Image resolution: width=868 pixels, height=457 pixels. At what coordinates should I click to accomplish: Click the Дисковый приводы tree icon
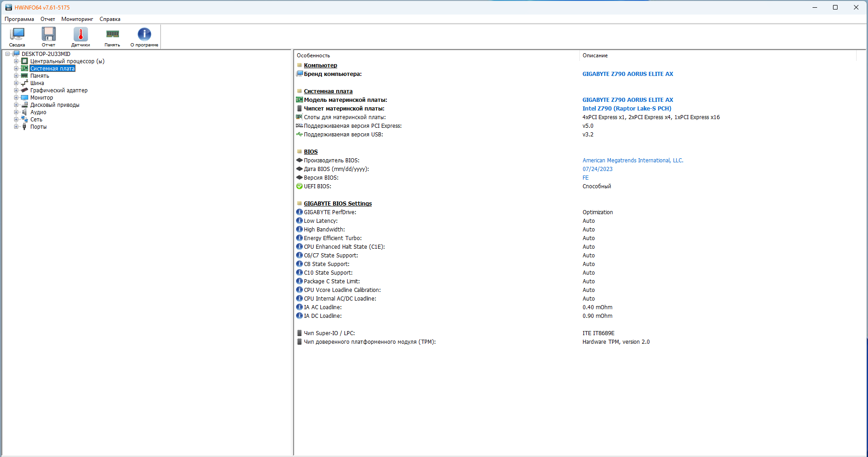tap(25, 105)
